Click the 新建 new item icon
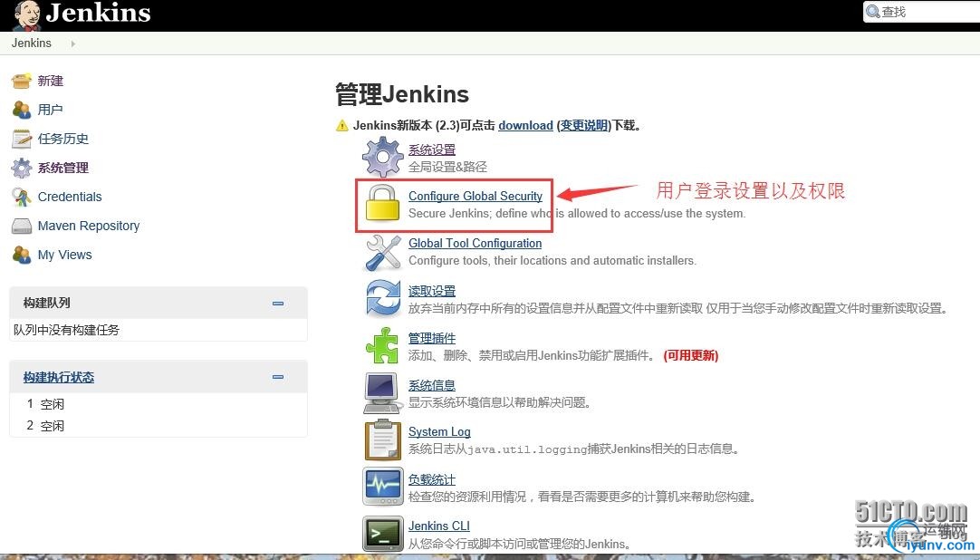The image size is (980, 560). pos(21,81)
